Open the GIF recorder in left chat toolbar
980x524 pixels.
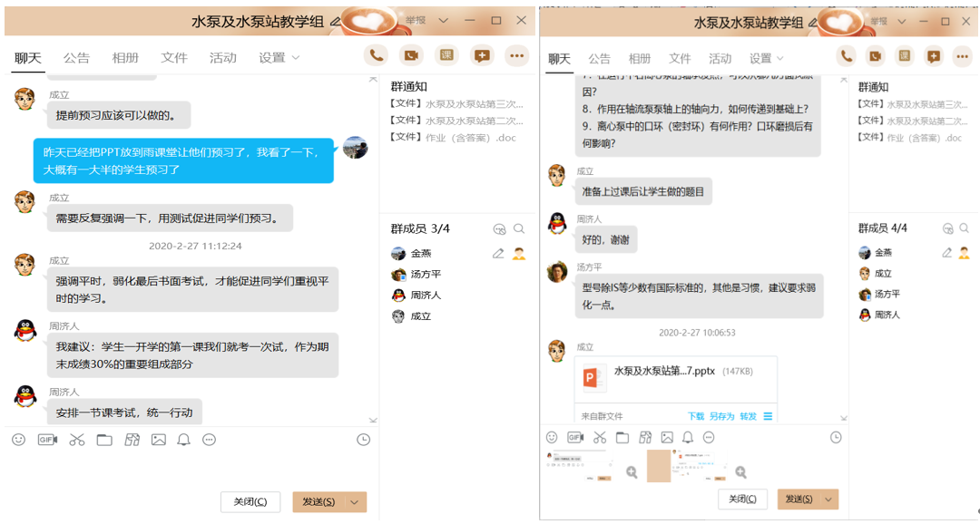[x=47, y=440]
